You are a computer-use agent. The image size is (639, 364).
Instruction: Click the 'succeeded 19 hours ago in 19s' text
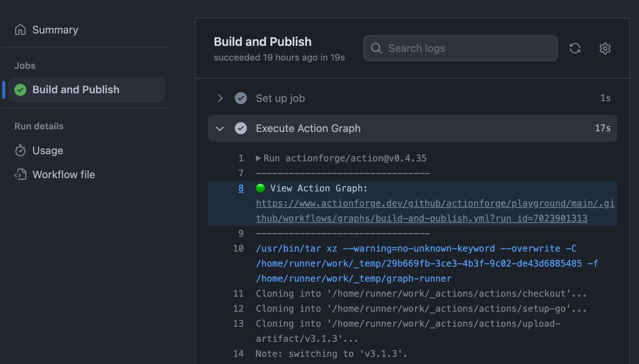pyautogui.click(x=279, y=57)
